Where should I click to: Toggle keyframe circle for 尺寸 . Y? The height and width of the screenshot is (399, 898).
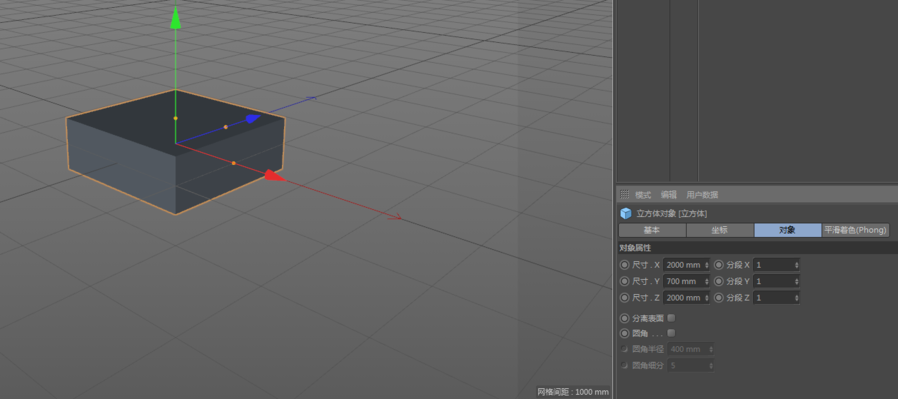click(624, 282)
